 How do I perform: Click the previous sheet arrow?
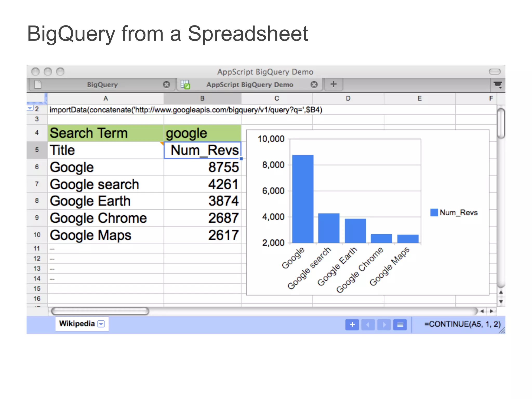coord(368,325)
